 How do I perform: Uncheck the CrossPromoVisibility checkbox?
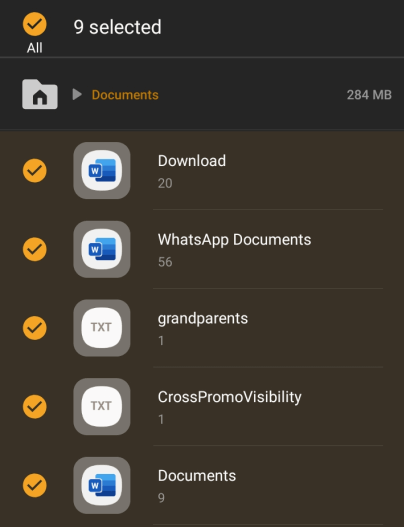coord(35,406)
